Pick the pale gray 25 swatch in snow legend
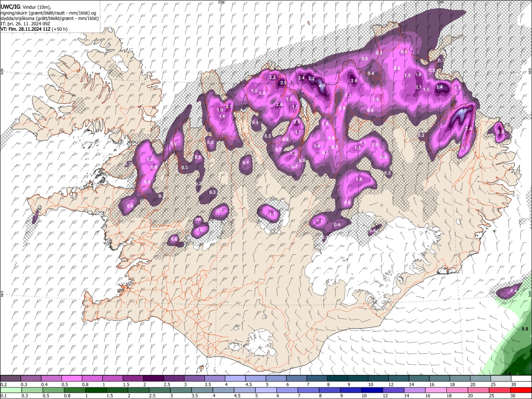This screenshot has width=532, height=399. (500, 379)
